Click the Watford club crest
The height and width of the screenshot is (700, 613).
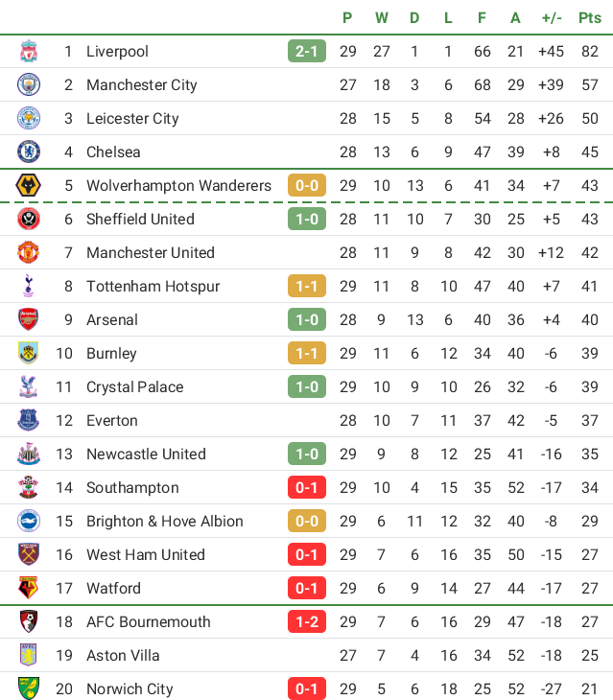[29, 589]
